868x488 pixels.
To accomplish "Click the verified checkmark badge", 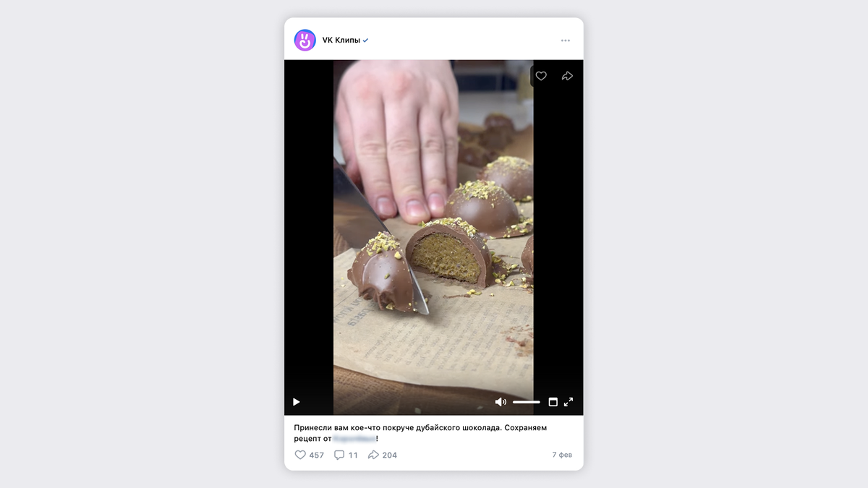I will [366, 40].
